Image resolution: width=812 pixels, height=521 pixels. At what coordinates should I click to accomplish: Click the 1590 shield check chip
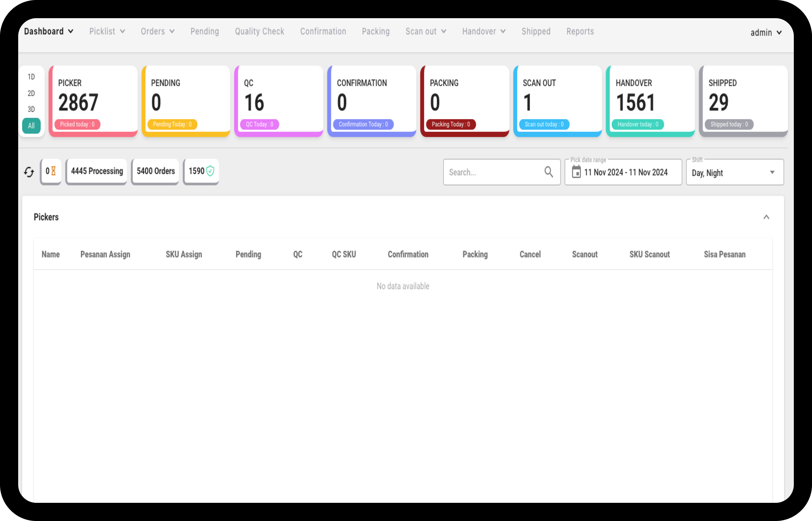click(x=201, y=171)
